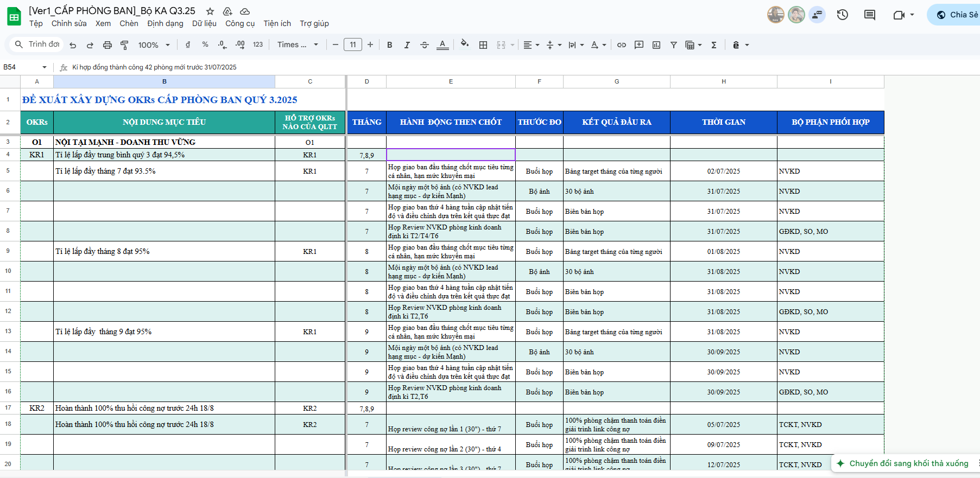Insert a link using the toolbar icon
This screenshot has height=478, width=980.
click(622, 45)
